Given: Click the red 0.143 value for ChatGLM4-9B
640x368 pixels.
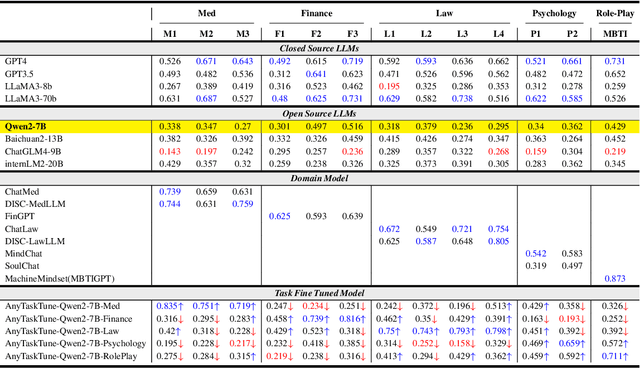Looking at the screenshot, I should [x=170, y=151].
